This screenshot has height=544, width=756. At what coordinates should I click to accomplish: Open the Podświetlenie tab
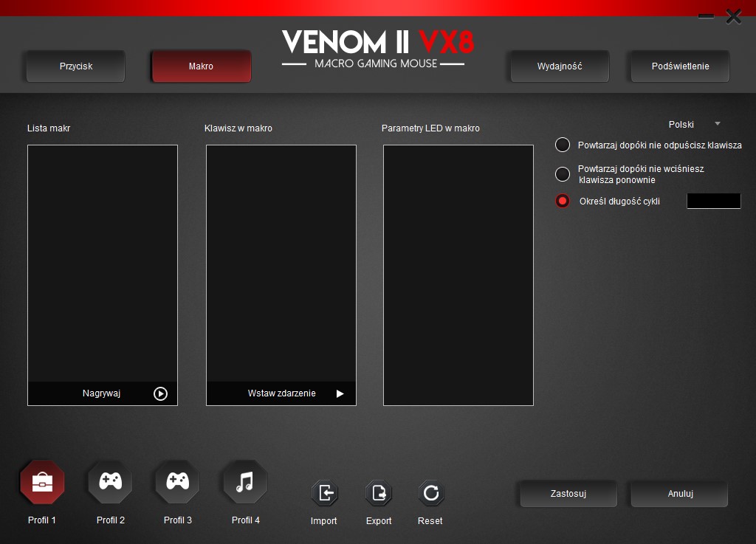[x=680, y=66]
